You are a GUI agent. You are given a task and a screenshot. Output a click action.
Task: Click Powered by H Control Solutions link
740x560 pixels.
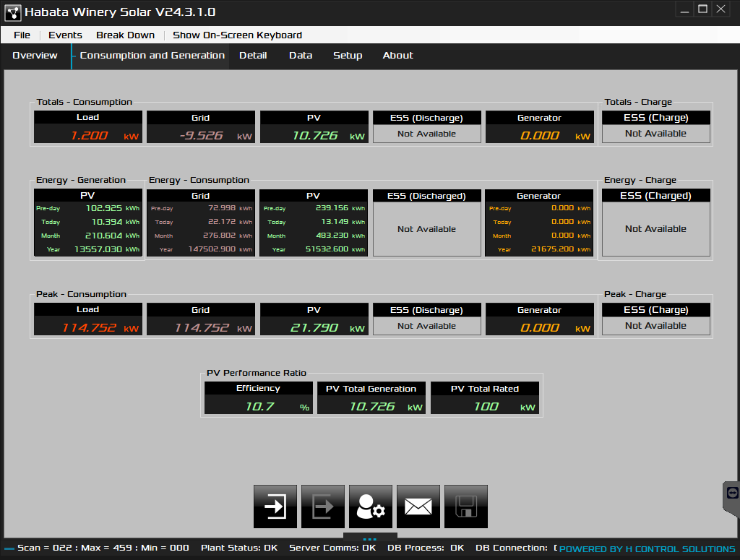point(647,548)
